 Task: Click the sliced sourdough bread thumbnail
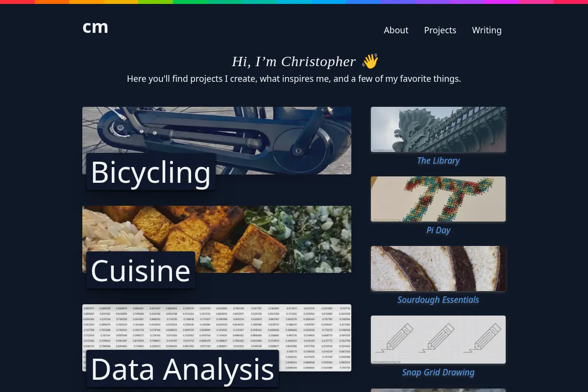pyautogui.click(x=438, y=269)
